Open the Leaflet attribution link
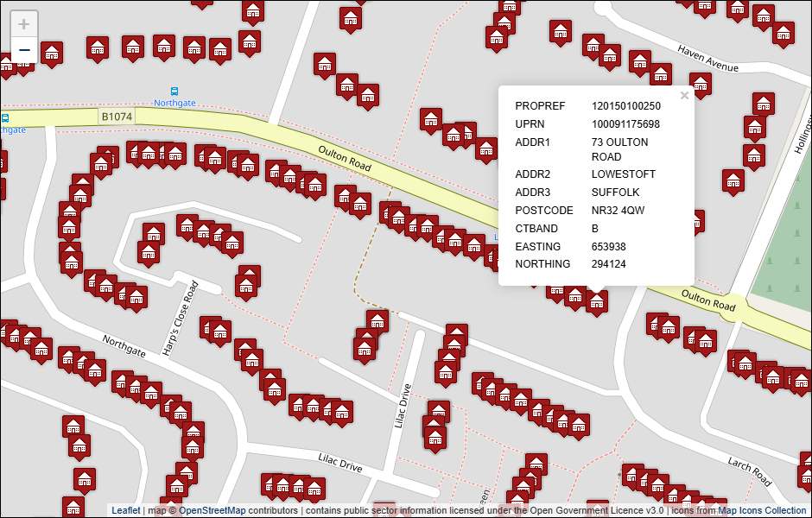The height and width of the screenshot is (518, 812). [125, 510]
